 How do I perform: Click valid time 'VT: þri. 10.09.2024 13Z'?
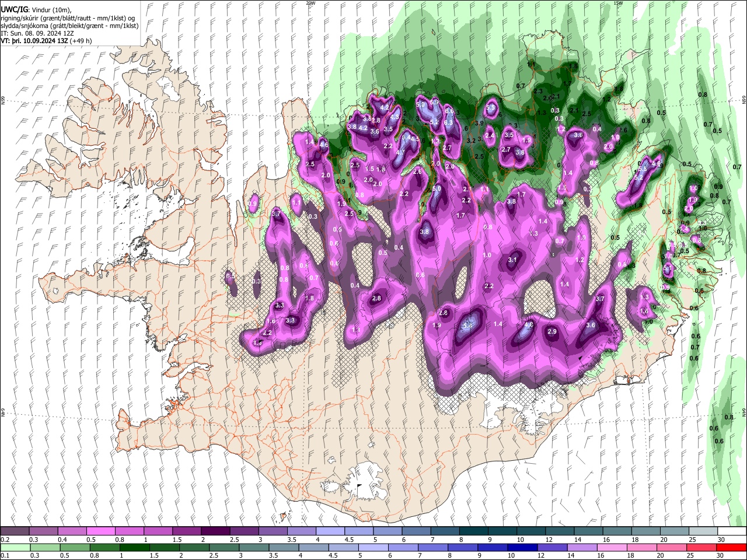tap(34, 41)
